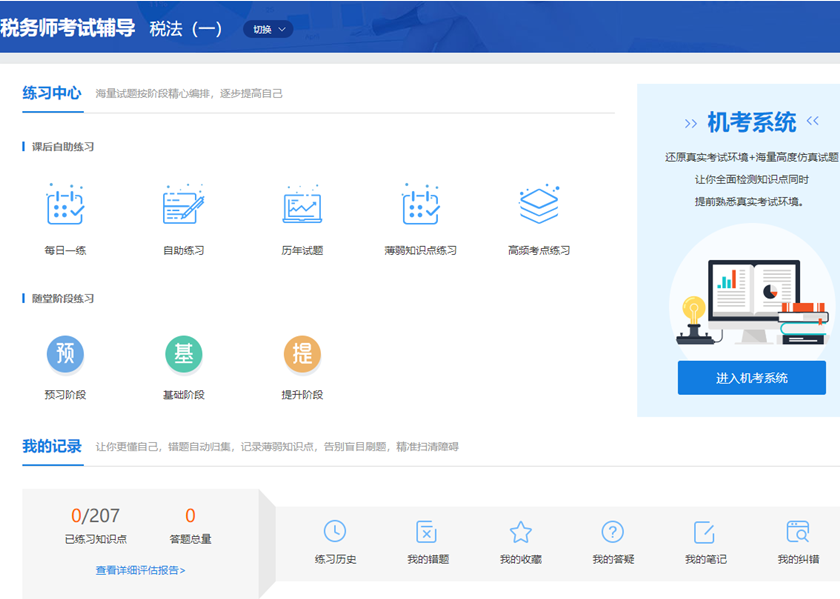This screenshot has height=599, width=840.
Task: Click the 历年试题 past exams icon
Action: (x=302, y=206)
